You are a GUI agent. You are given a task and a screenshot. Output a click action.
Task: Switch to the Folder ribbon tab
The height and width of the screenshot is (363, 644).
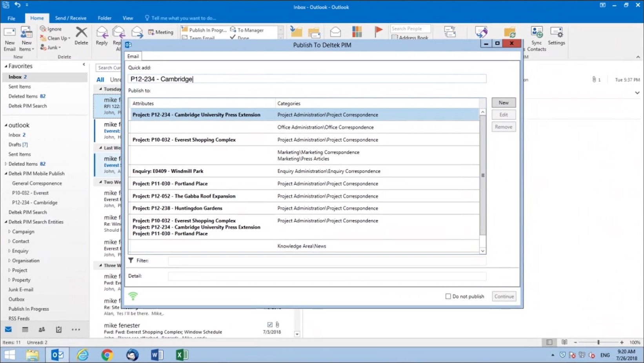[104, 18]
